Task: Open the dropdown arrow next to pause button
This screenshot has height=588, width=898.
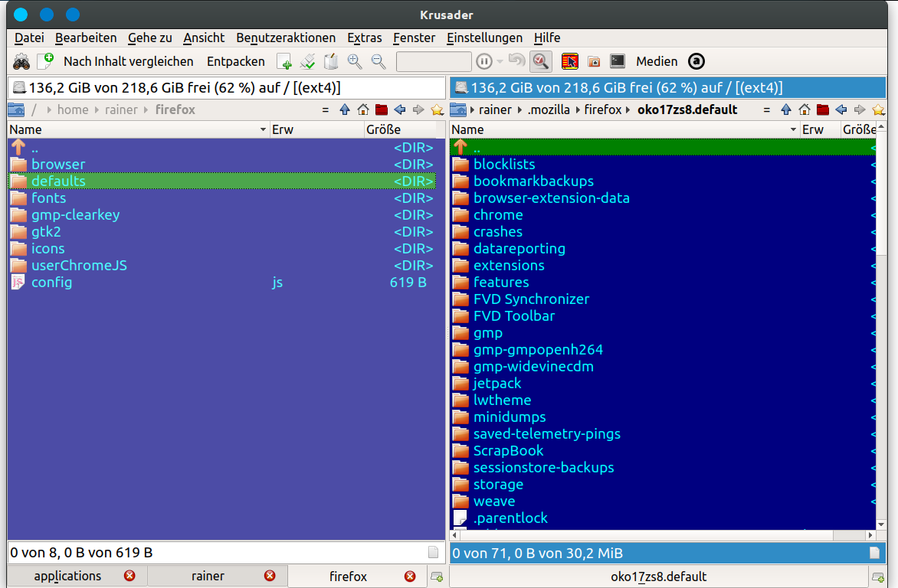Action: pyautogui.click(x=500, y=61)
